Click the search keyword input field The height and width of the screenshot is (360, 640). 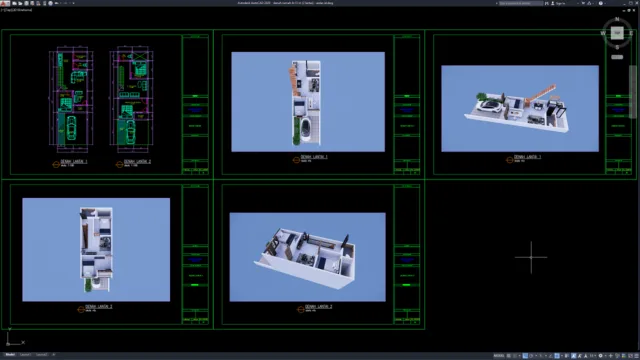point(521,3)
